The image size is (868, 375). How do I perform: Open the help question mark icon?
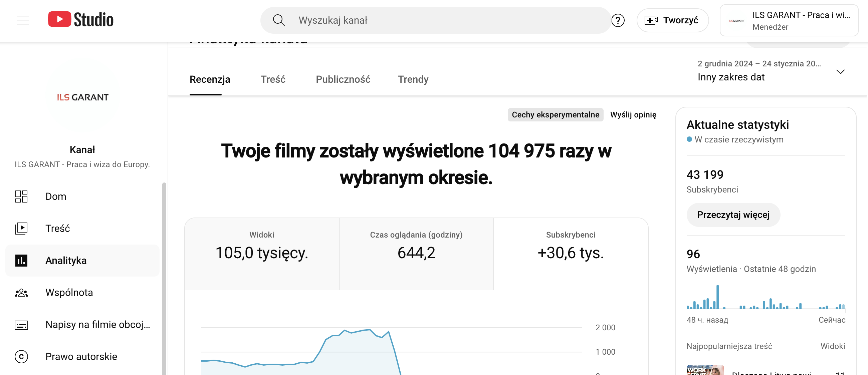pyautogui.click(x=618, y=21)
